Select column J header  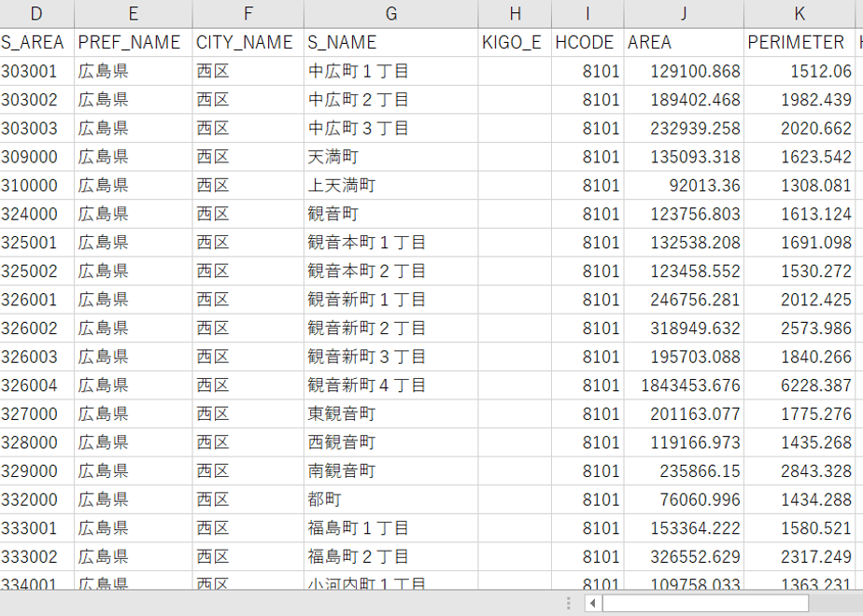[684, 14]
